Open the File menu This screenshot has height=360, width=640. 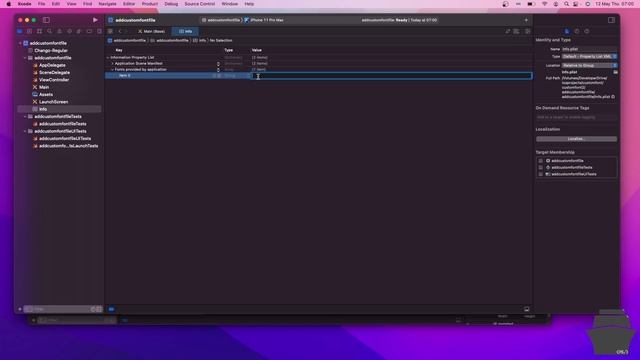42,4
